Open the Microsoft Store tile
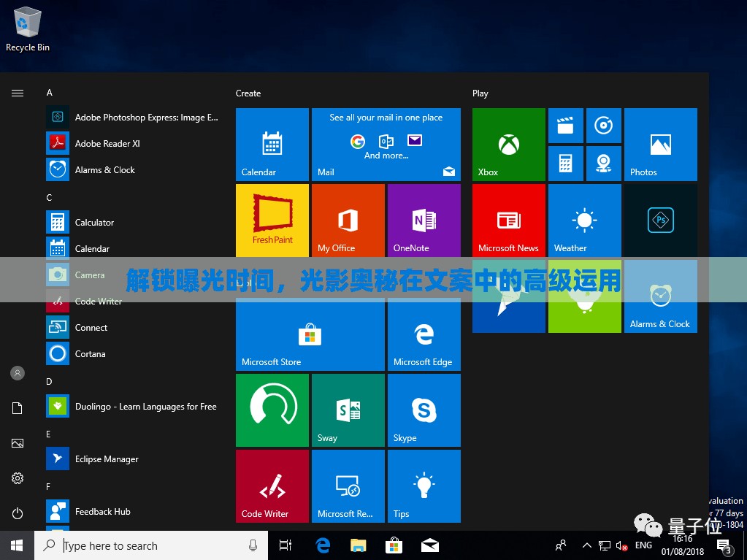This screenshot has width=747, height=560. 310,334
